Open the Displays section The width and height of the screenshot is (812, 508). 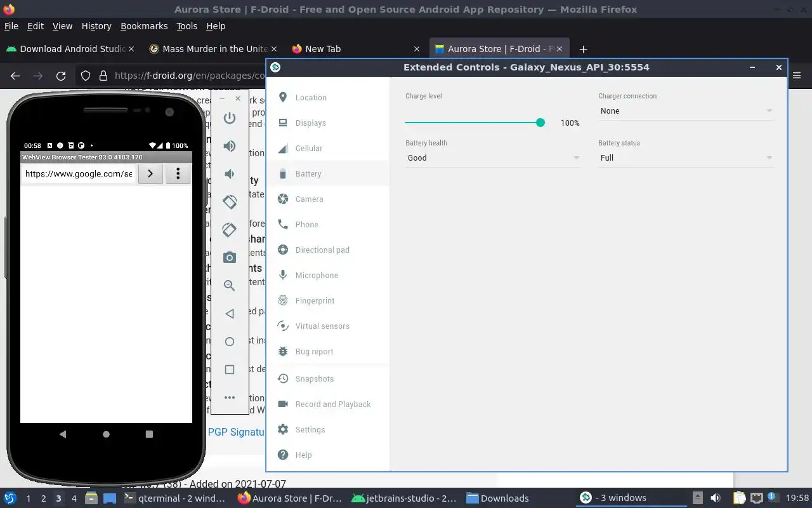tap(327, 123)
